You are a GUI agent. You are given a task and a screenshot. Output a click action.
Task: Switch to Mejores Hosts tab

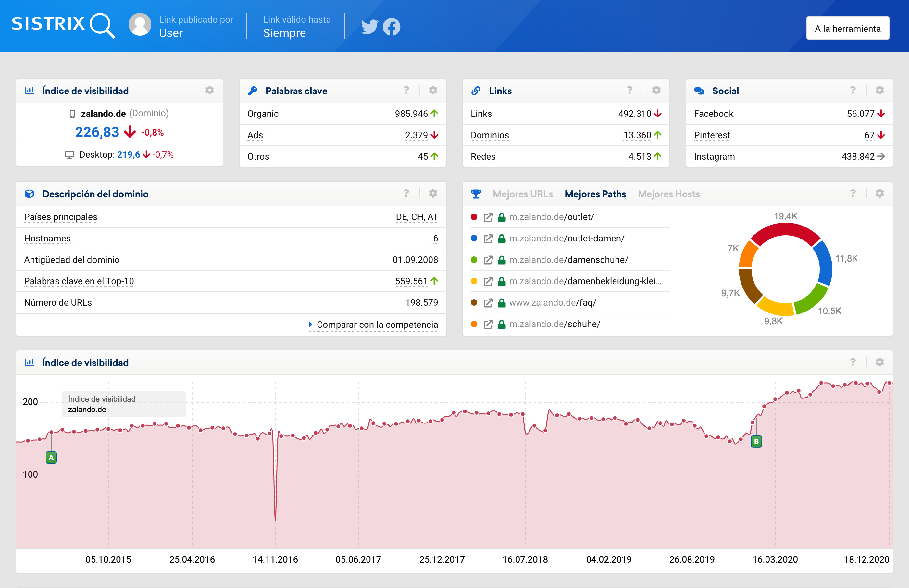(x=668, y=194)
